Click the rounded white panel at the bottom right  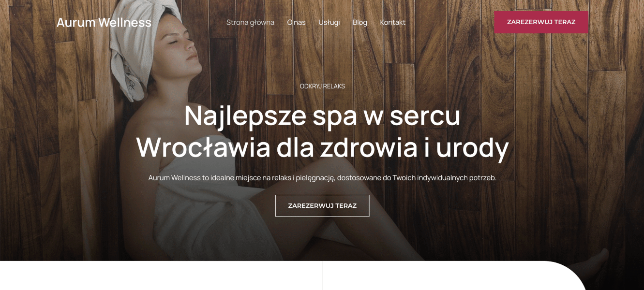pos(452,276)
